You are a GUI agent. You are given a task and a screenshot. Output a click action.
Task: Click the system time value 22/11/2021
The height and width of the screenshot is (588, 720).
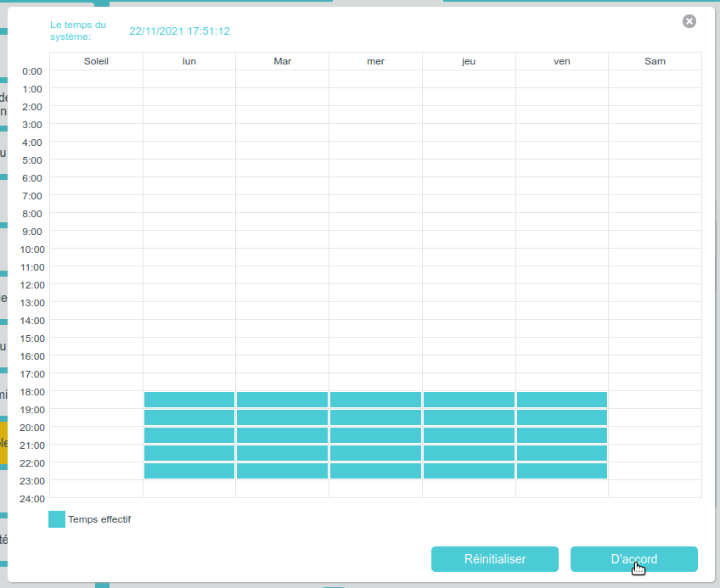coord(179,31)
